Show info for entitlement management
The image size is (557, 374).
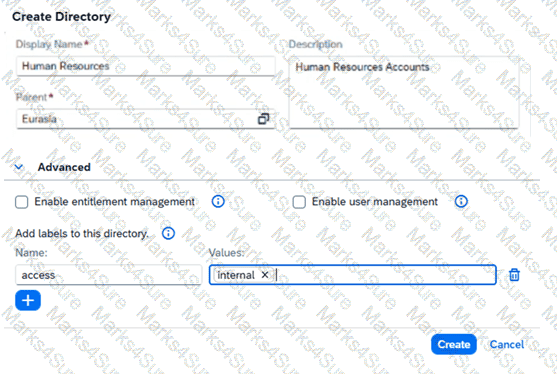(218, 201)
